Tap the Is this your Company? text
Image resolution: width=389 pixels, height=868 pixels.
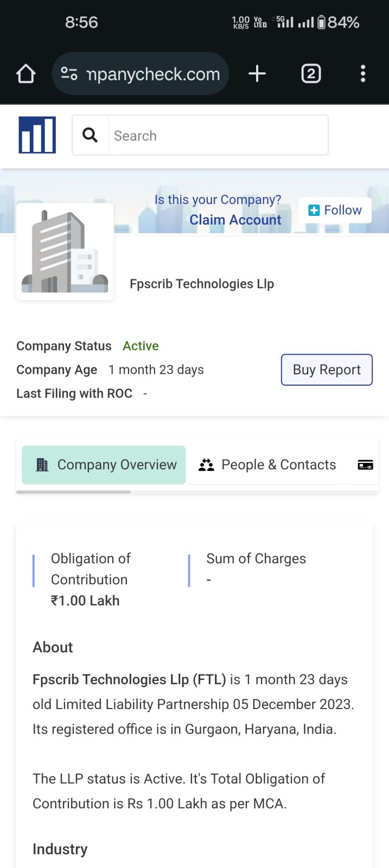click(218, 200)
